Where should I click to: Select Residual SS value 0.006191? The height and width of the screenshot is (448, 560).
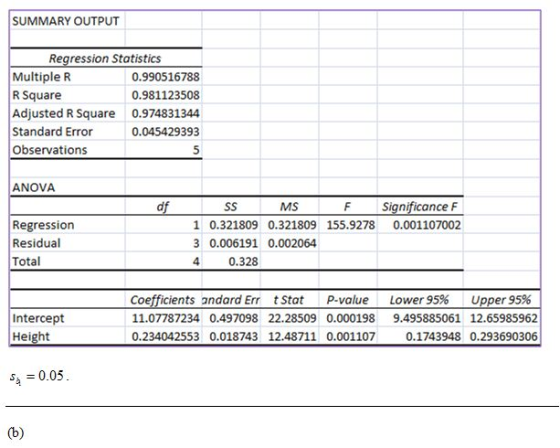234,243
